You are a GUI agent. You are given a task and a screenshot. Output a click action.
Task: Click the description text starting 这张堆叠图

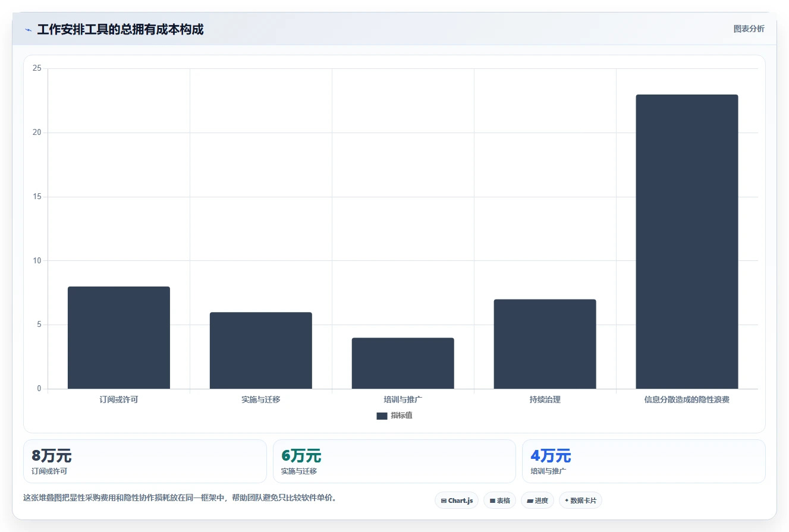[x=181, y=498]
